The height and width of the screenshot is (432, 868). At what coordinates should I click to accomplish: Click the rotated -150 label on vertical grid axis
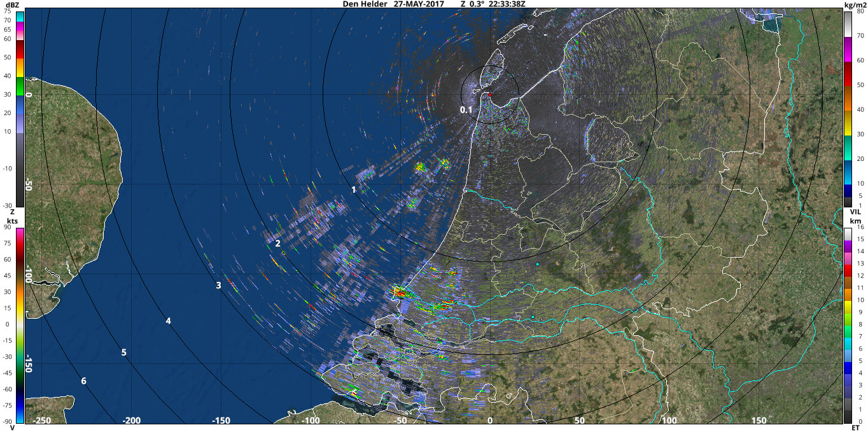tap(29, 364)
